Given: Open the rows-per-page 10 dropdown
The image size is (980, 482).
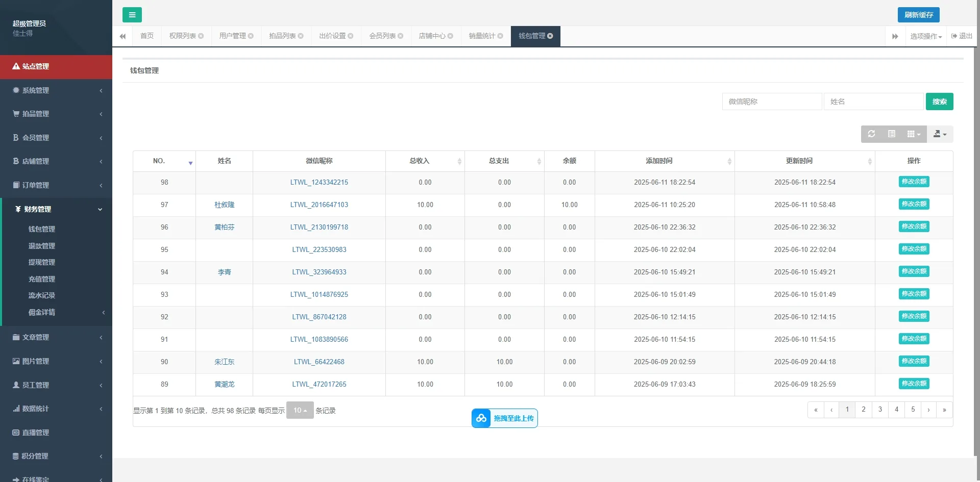Looking at the screenshot, I should tap(300, 411).
